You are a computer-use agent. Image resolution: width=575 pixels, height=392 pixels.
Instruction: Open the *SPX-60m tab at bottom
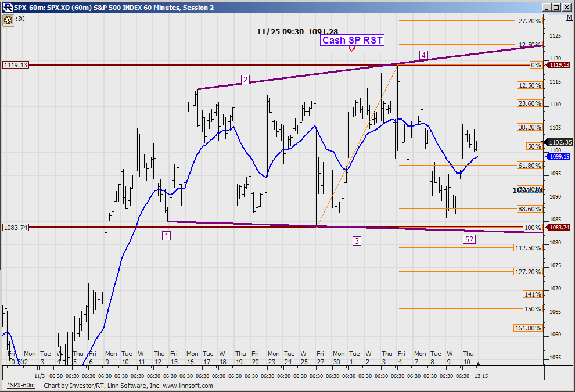(20, 386)
